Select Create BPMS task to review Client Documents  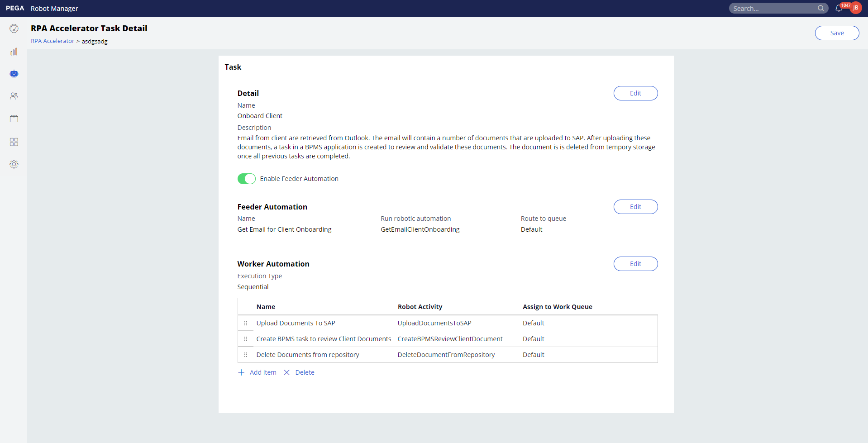coord(324,339)
